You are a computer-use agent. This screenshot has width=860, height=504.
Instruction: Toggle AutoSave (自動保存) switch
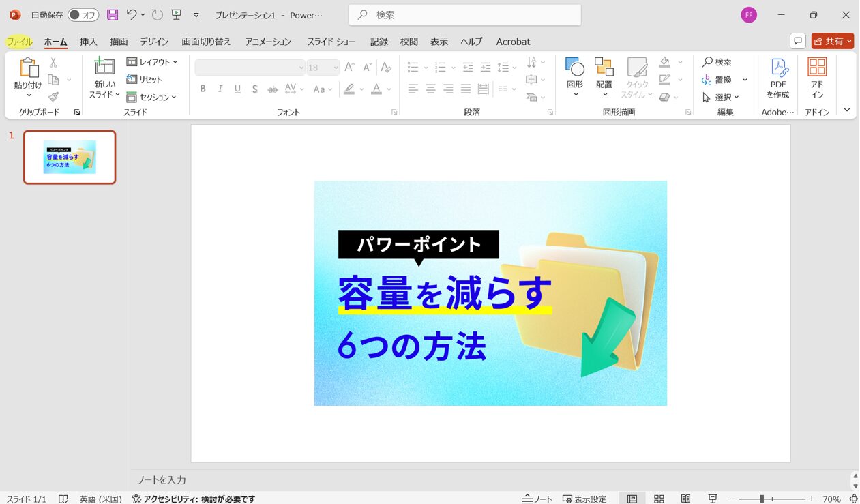pyautogui.click(x=83, y=15)
